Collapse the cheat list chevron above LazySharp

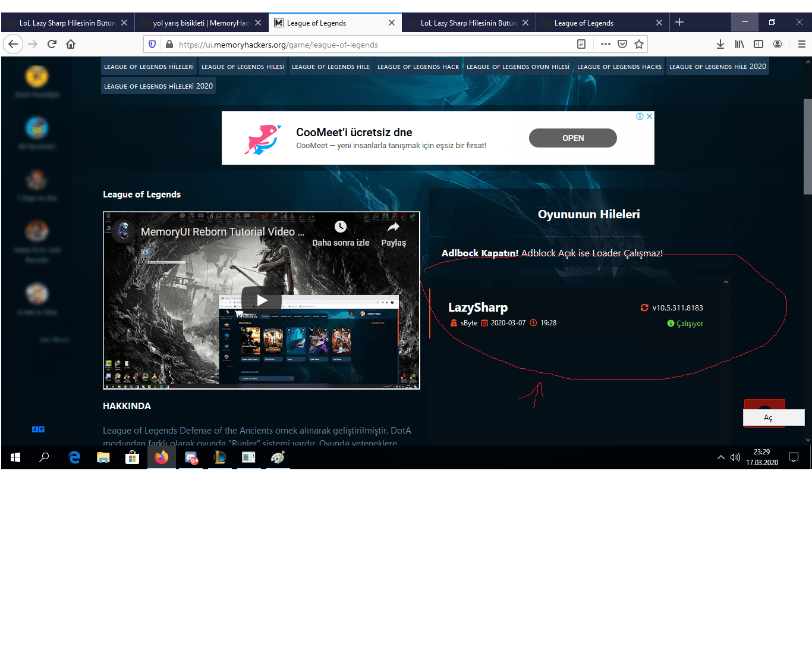tap(726, 282)
